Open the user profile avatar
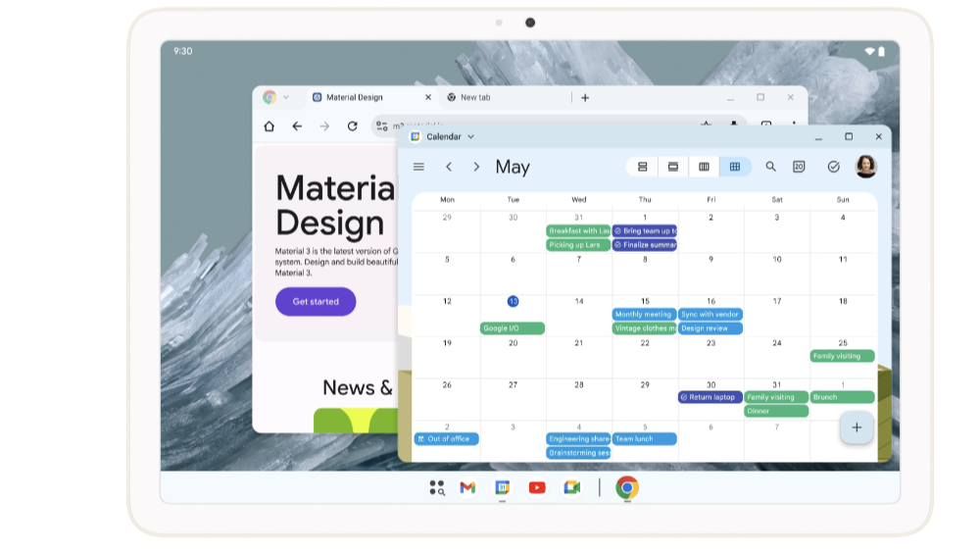The image size is (980, 551). click(865, 167)
